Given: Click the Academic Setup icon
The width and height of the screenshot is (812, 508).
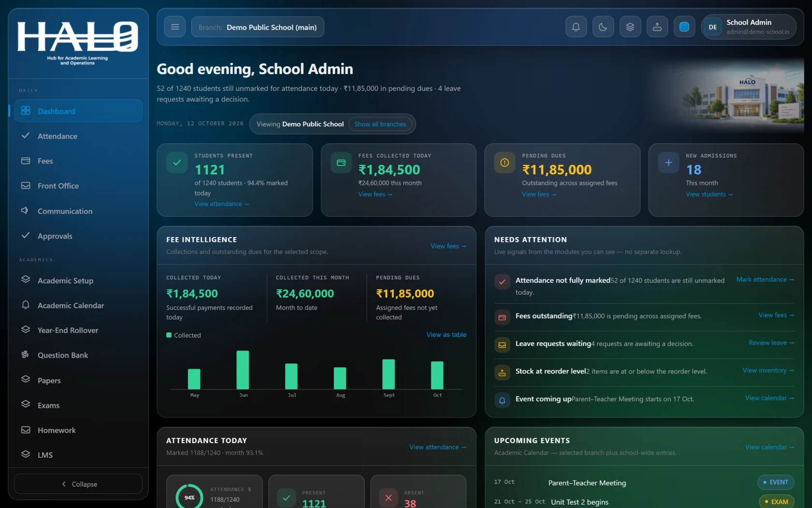Looking at the screenshot, I should click(x=26, y=280).
